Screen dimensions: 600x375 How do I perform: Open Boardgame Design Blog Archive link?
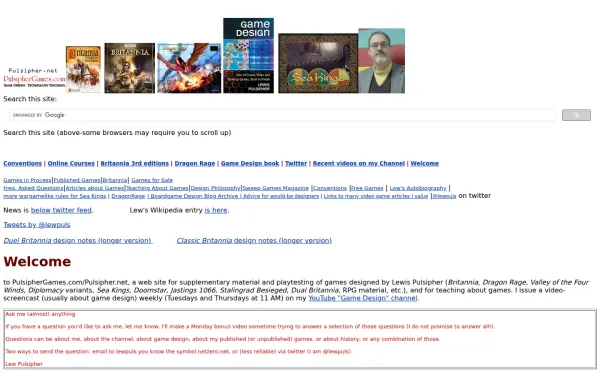(x=194, y=196)
